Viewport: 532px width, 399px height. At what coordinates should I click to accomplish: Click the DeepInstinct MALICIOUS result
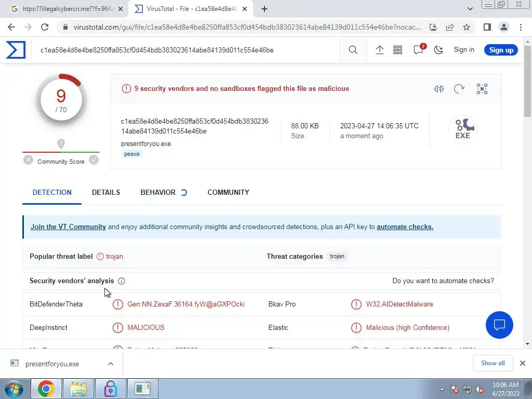point(145,327)
